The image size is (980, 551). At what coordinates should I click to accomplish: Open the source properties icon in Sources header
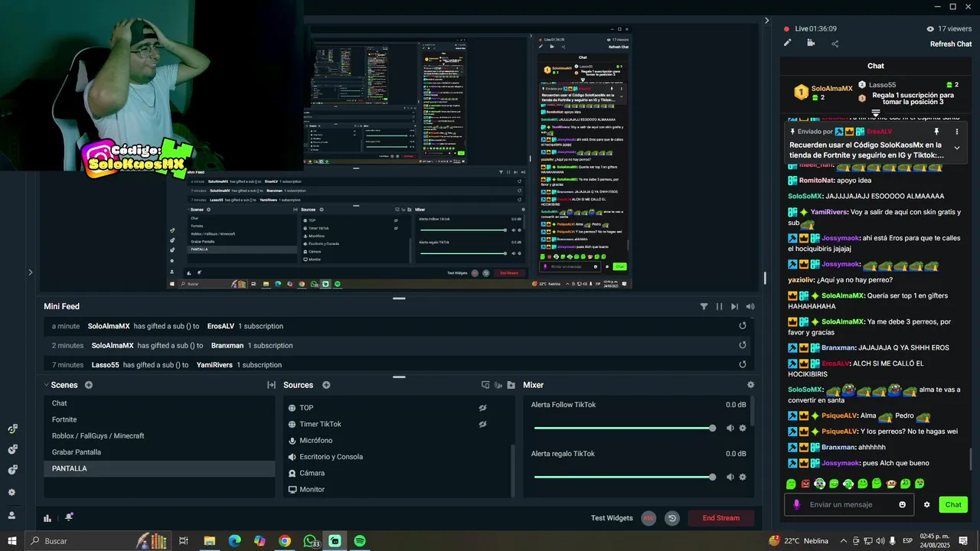tap(485, 385)
